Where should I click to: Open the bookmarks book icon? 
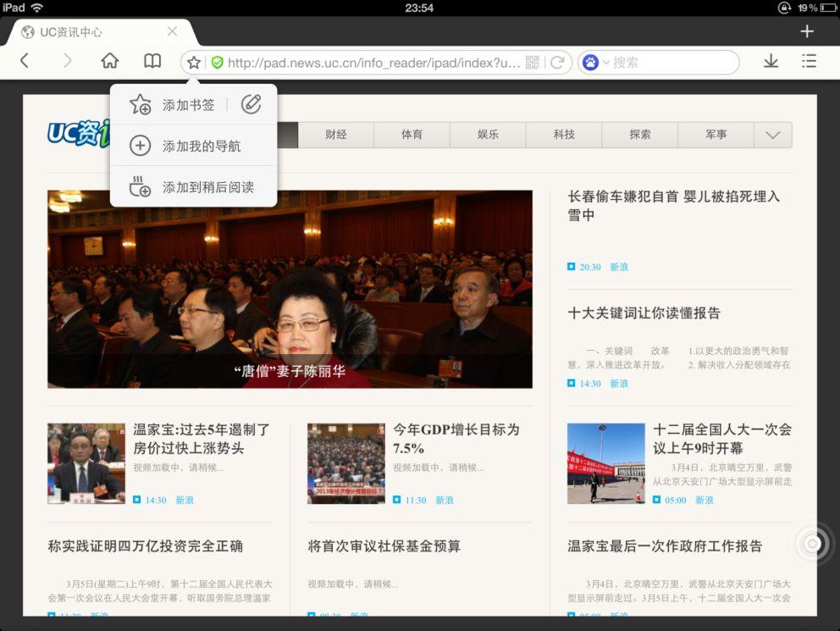(151, 61)
